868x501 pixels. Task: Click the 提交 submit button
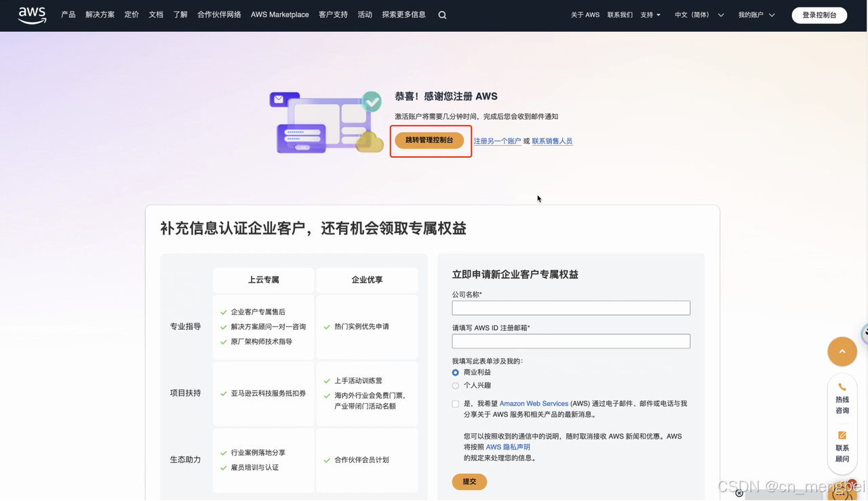[469, 481]
